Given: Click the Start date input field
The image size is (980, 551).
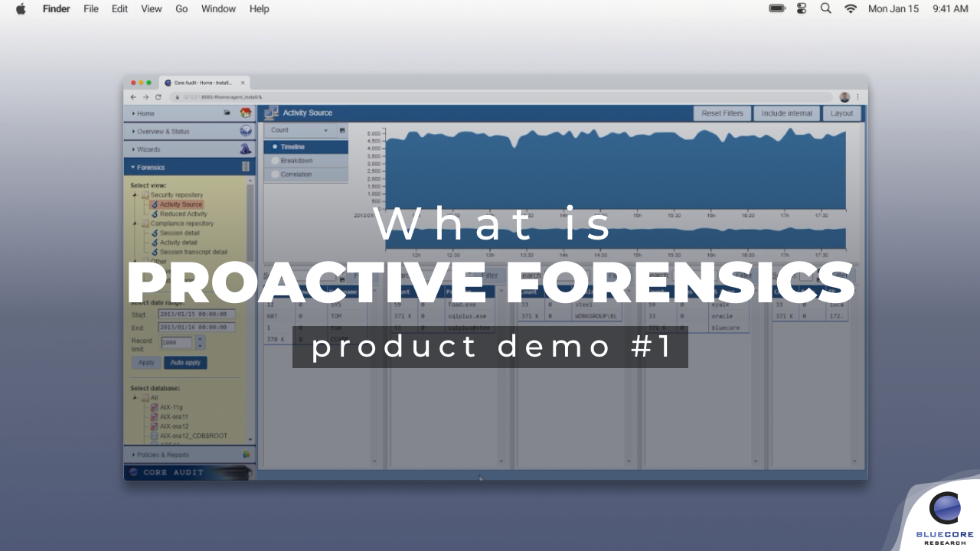Looking at the screenshot, I should tap(196, 315).
